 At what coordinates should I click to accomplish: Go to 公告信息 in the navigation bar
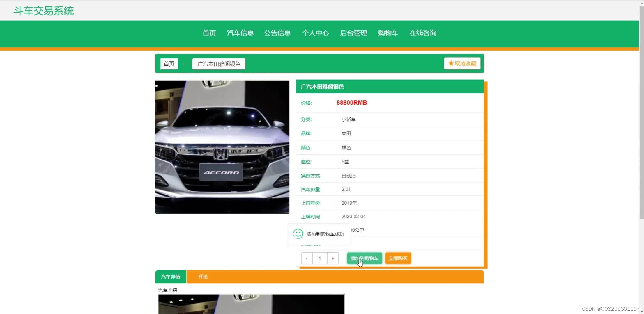[277, 33]
